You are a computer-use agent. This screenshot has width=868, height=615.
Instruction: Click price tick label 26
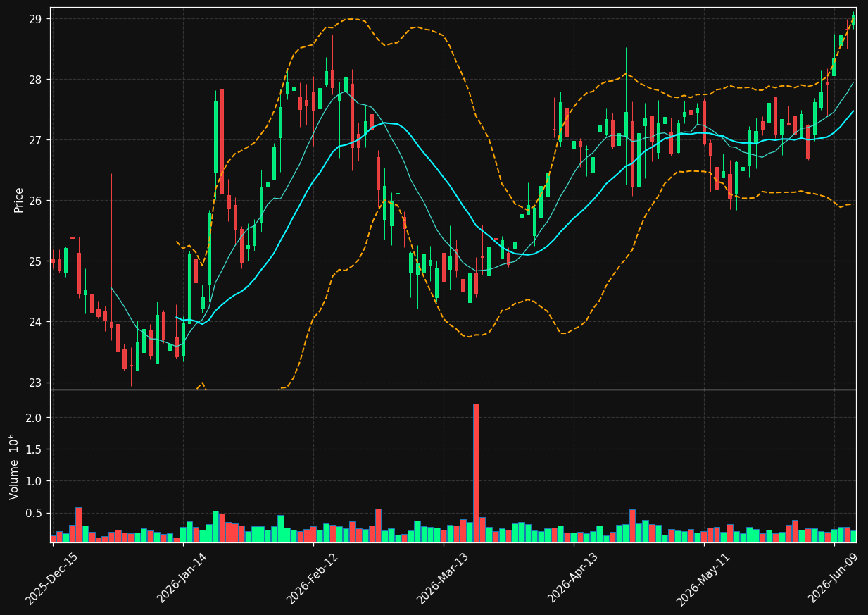[x=36, y=201]
